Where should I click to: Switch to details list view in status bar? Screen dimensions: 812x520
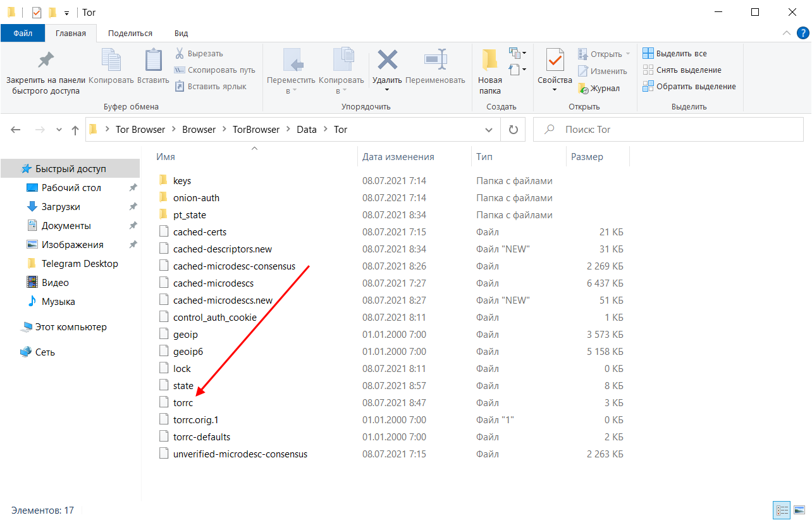782,510
